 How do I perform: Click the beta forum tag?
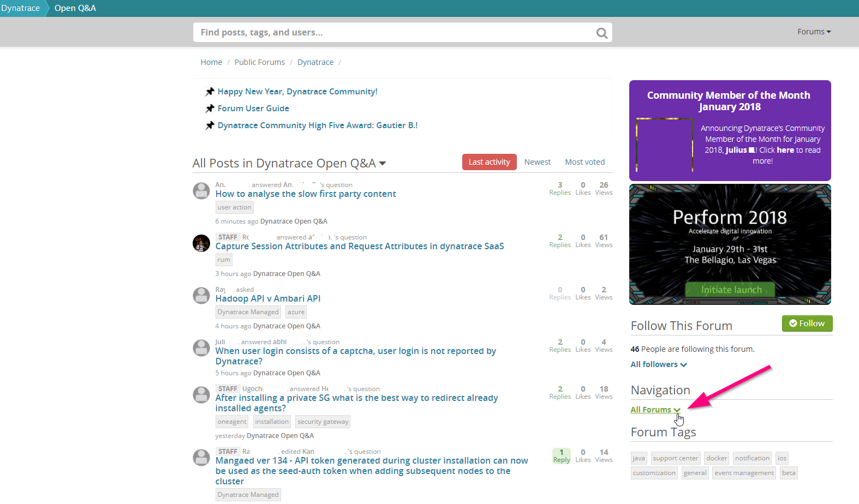coord(789,473)
